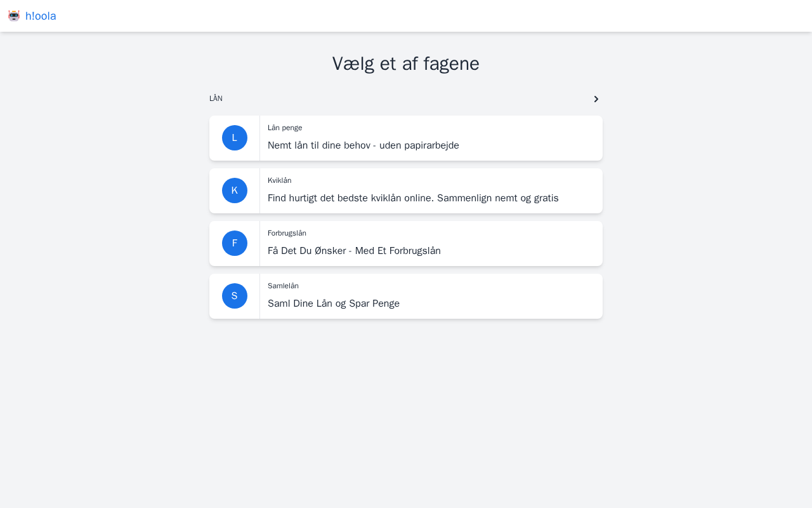Click "Få Det Du Ønsker" description
Viewport: 812px width, 508px height.
[354, 251]
